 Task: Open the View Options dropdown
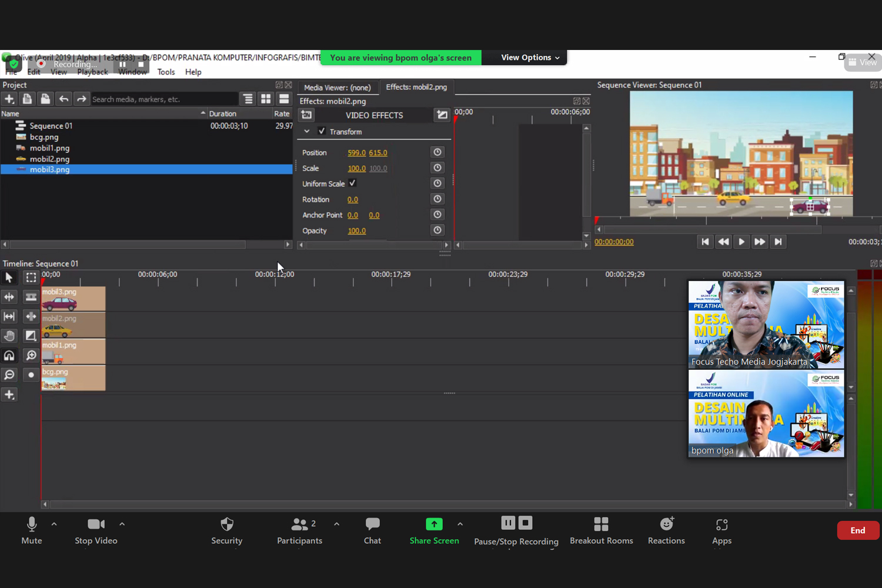pyautogui.click(x=530, y=58)
